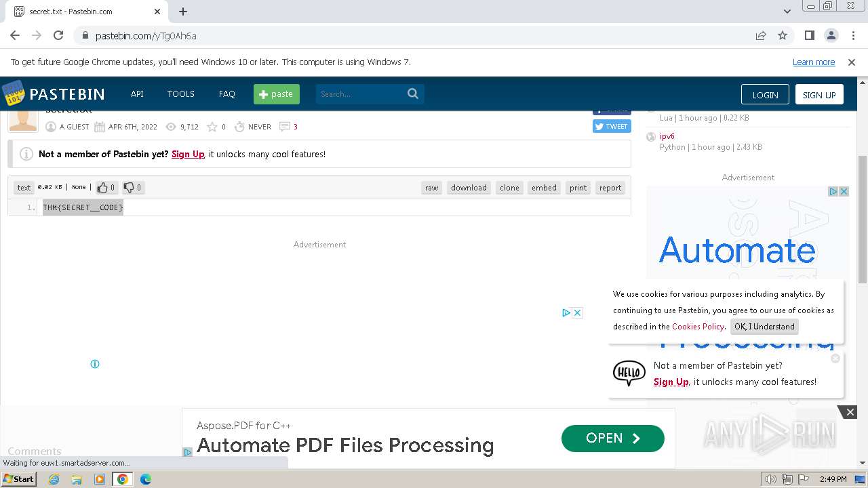Share the paste via TWEET button
868x488 pixels.
click(x=612, y=126)
